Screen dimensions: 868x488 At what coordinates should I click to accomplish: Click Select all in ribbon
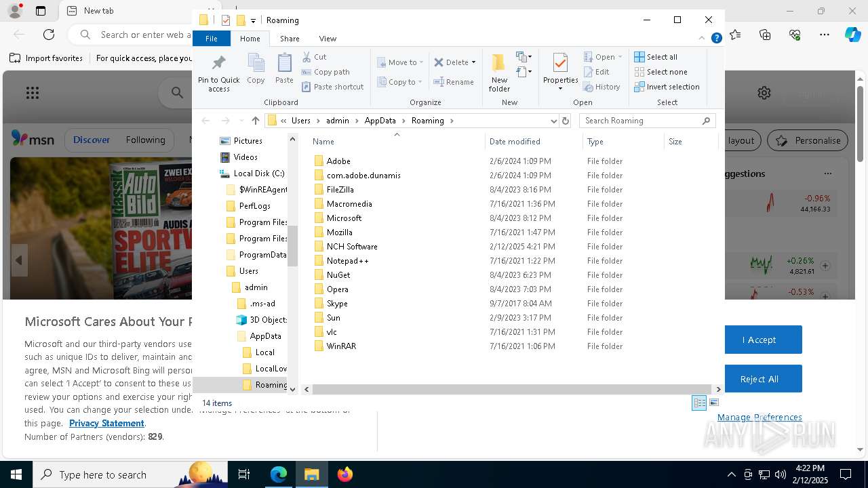[x=656, y=57]
